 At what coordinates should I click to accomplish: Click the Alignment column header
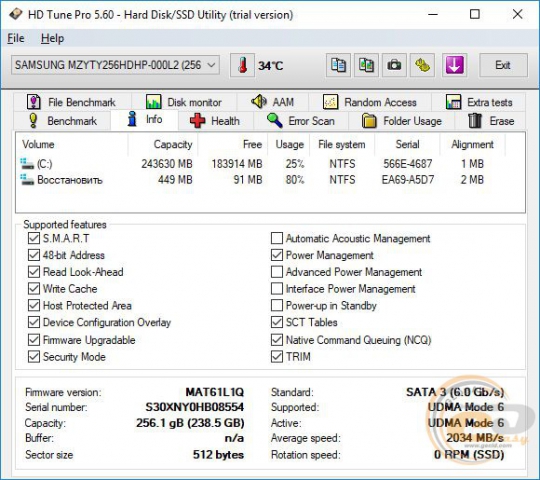click(472, 144)
